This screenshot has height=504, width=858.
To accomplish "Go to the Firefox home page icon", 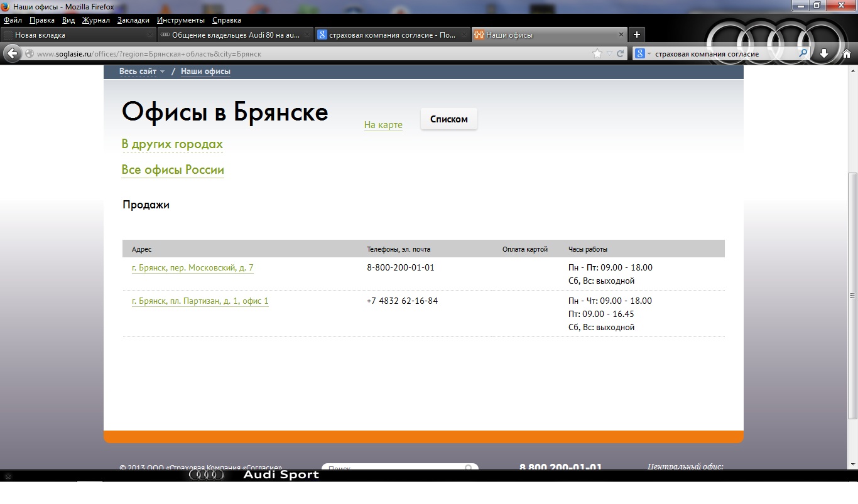I will coord(847,53).
